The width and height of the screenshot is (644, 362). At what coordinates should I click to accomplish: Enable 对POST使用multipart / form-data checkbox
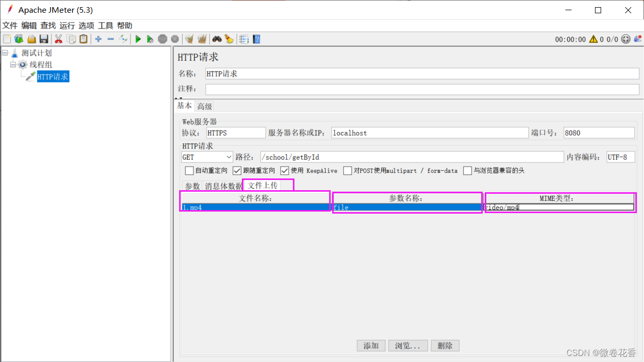(x=348, y=171)
